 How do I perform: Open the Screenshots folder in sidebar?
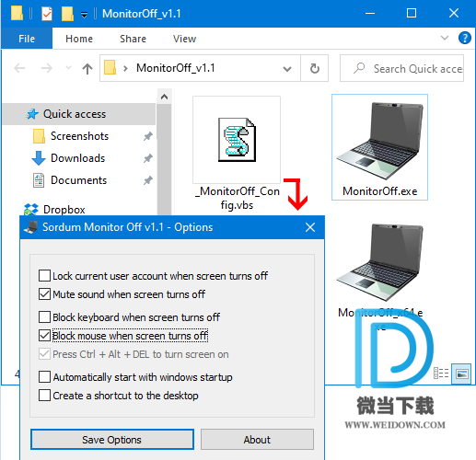pyautogui.click(x=79, y=136)
